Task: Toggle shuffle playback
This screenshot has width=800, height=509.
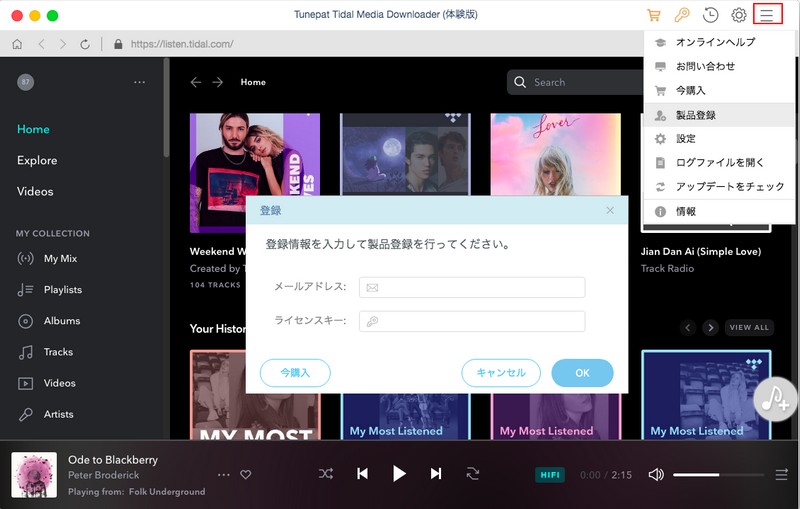Action: 326,474
